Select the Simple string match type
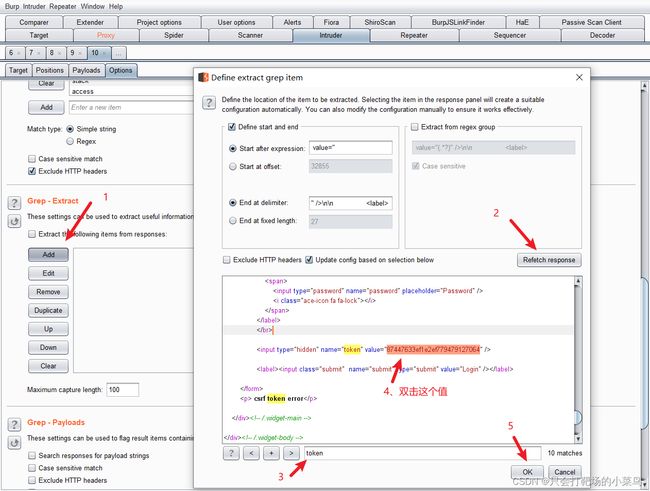Image resolution: width=650 pixels, height=491 pixels. pyautogui.click(x=70, y=129)
